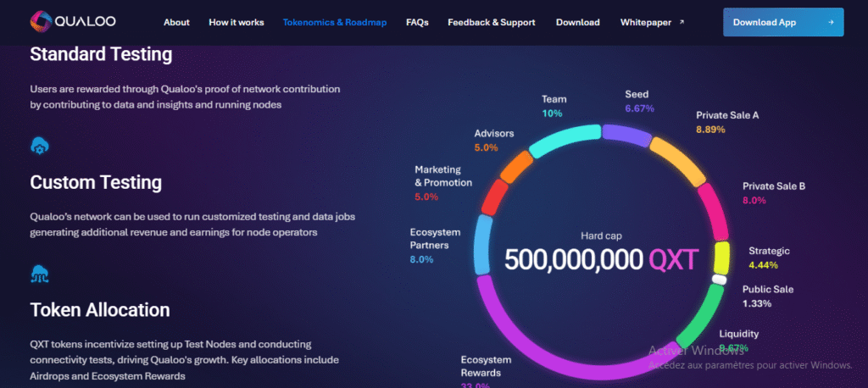The height and width of the screenshot is (388, 868).
Task: Navigate to Feedback & Support
Action: [491, 22]
